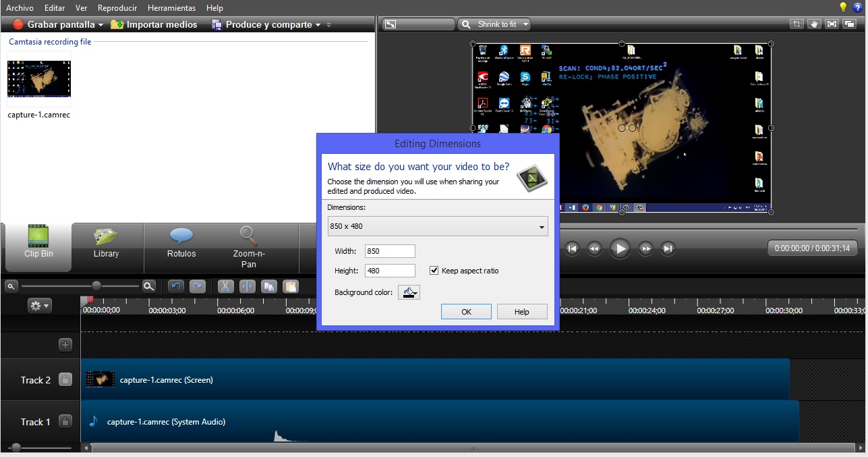Expand the Dimensions 850 x 480 dropdown
868x457 pixels.
[x=542, y=227]
